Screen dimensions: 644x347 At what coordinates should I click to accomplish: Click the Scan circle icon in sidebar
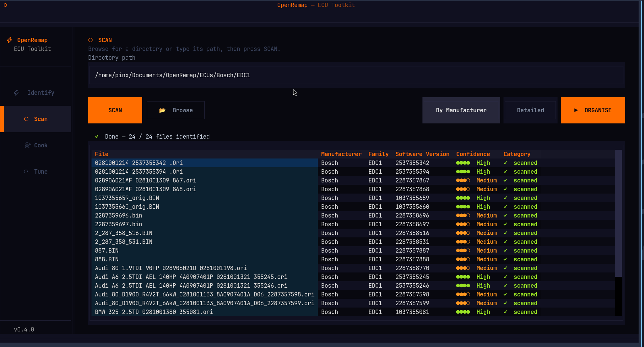pos(26,119)
